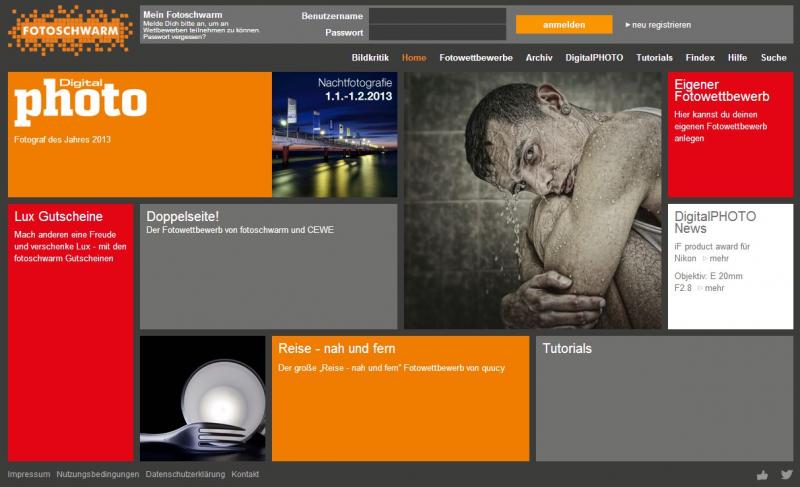Open the Reise - nah und fern tile
Image resolution: width=800 pixels, height=487 pixels.
click(400, 398)
